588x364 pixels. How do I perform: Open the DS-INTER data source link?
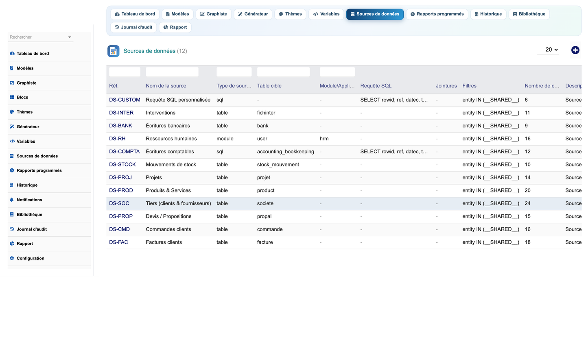tap(121, 113)
